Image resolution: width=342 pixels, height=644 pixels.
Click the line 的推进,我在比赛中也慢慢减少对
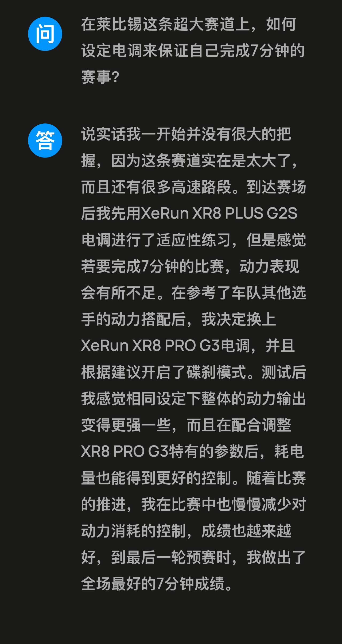click(x=194, y=504)
